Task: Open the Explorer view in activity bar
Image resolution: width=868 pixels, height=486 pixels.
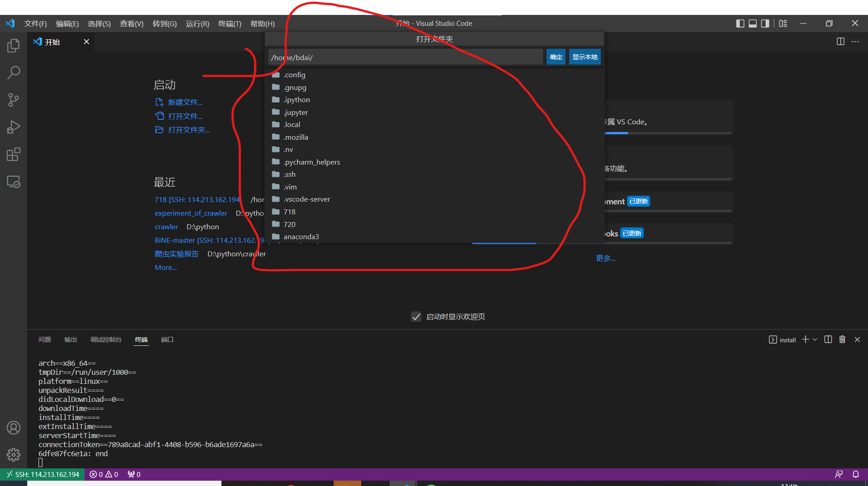Action: [x=14, y=45]
